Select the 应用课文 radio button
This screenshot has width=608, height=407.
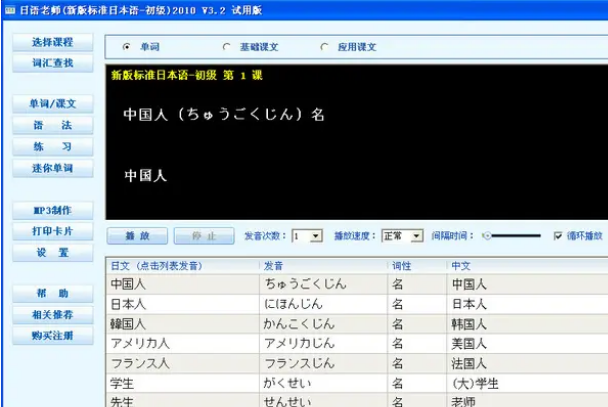point(324,47)
